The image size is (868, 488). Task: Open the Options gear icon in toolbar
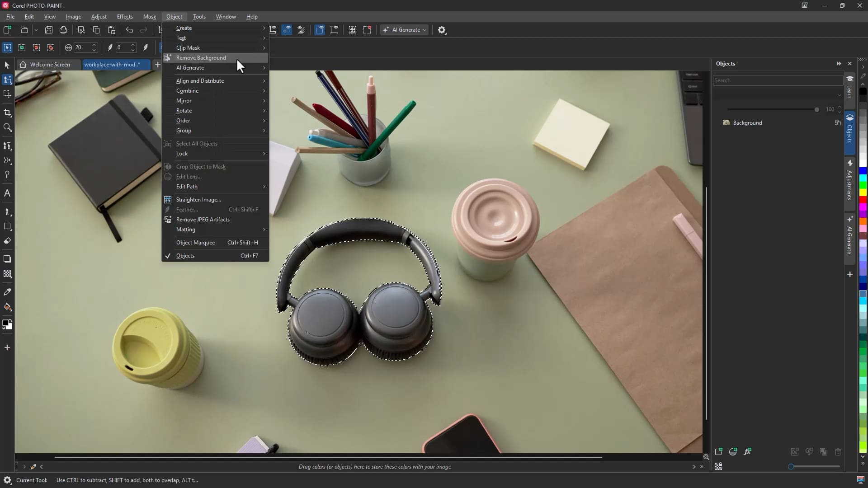click(442, 30)
